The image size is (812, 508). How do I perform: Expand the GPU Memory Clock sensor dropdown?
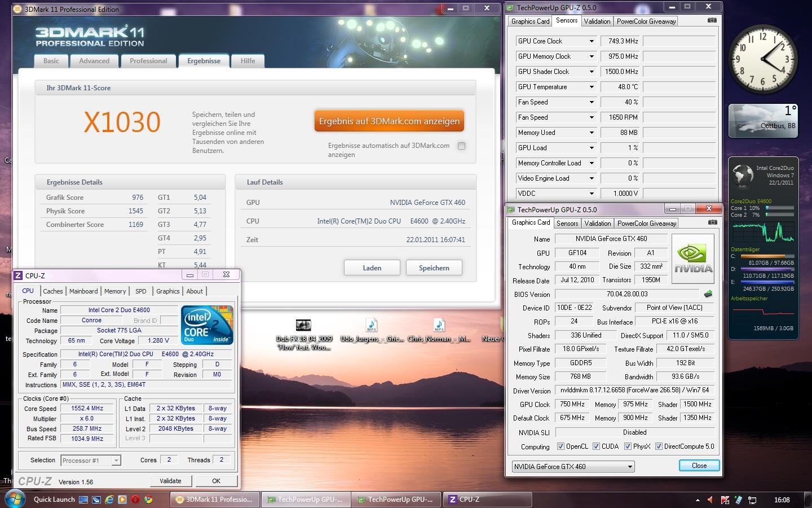(592, 56)
